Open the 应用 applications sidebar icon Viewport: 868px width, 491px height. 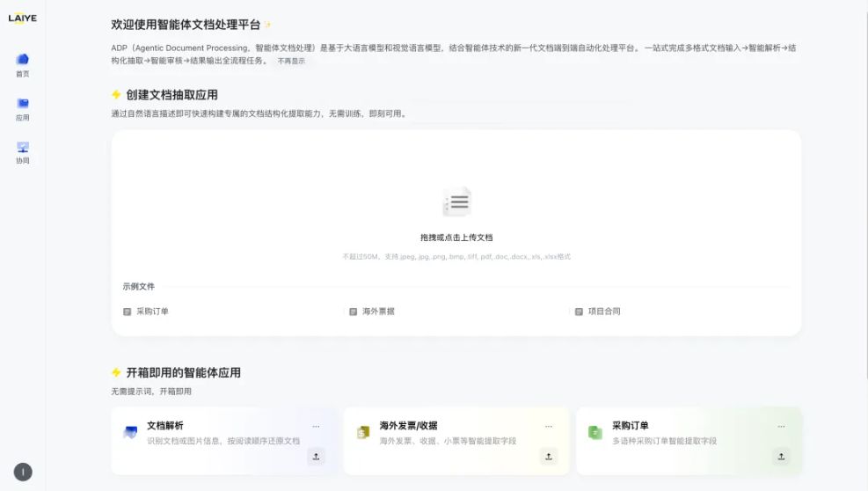pos(23,108)
